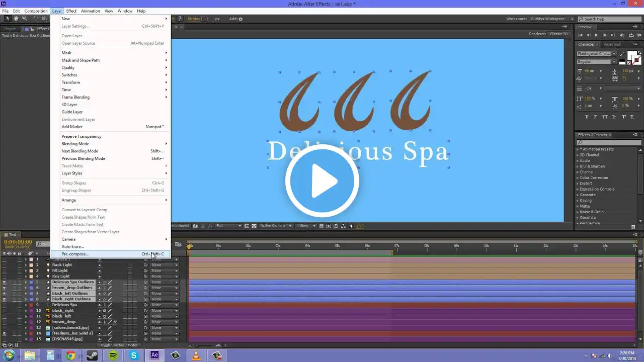Screen dimensions: 644x362
Task: Click the Windows Start button
Action: coord(9,355)
